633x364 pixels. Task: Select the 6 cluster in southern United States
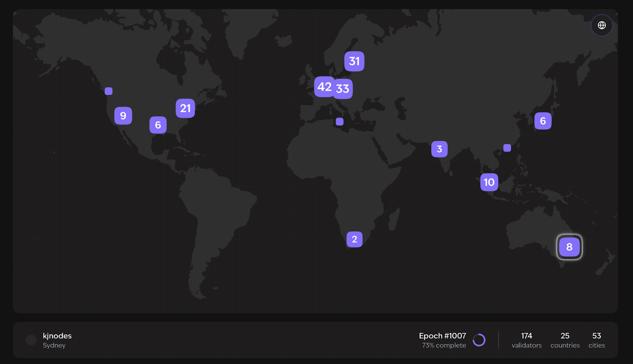158,125
